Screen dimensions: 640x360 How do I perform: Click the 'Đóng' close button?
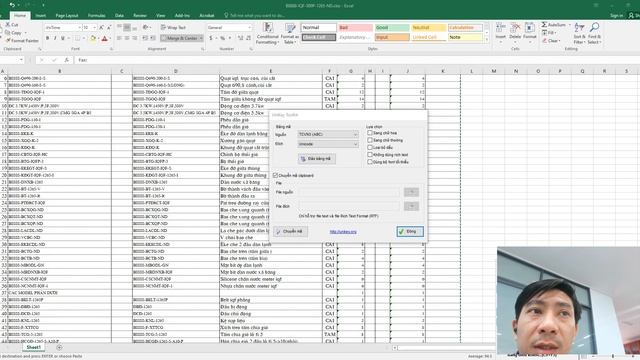click(410, 231)
